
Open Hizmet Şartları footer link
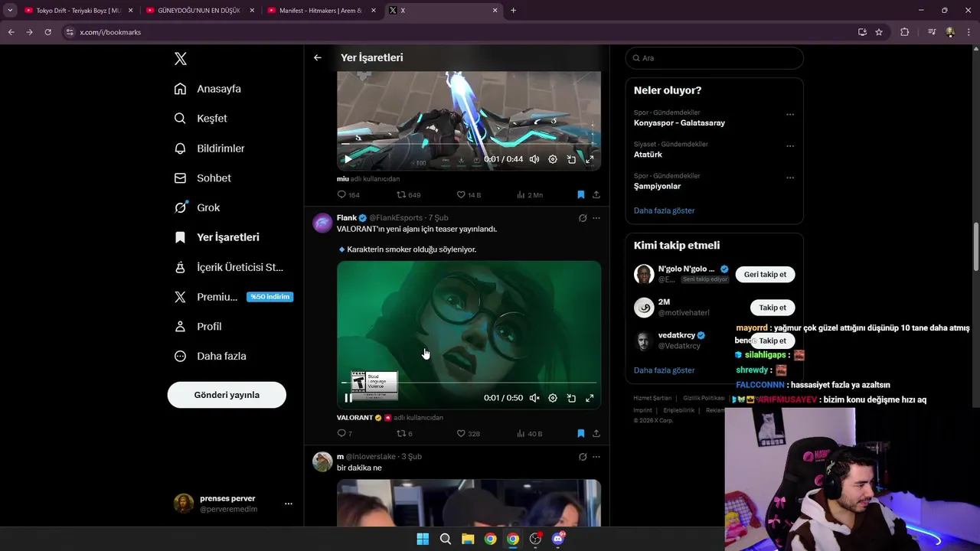tap(652, 398)
